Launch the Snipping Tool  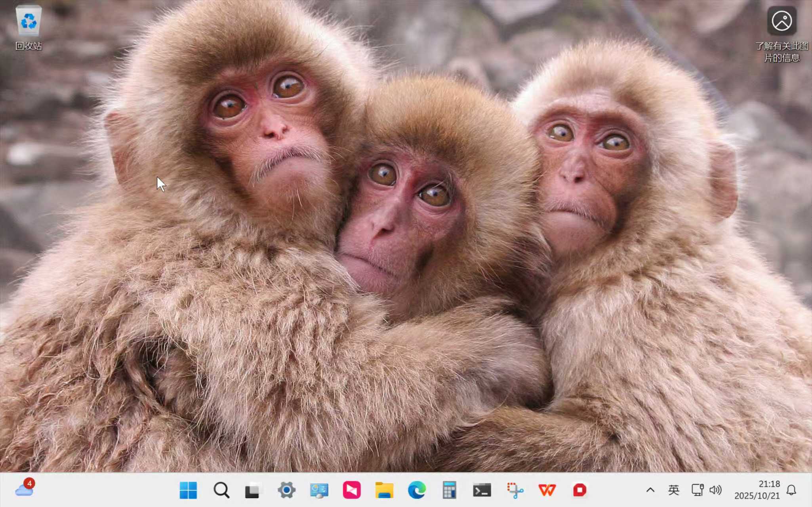coord(515,490)
